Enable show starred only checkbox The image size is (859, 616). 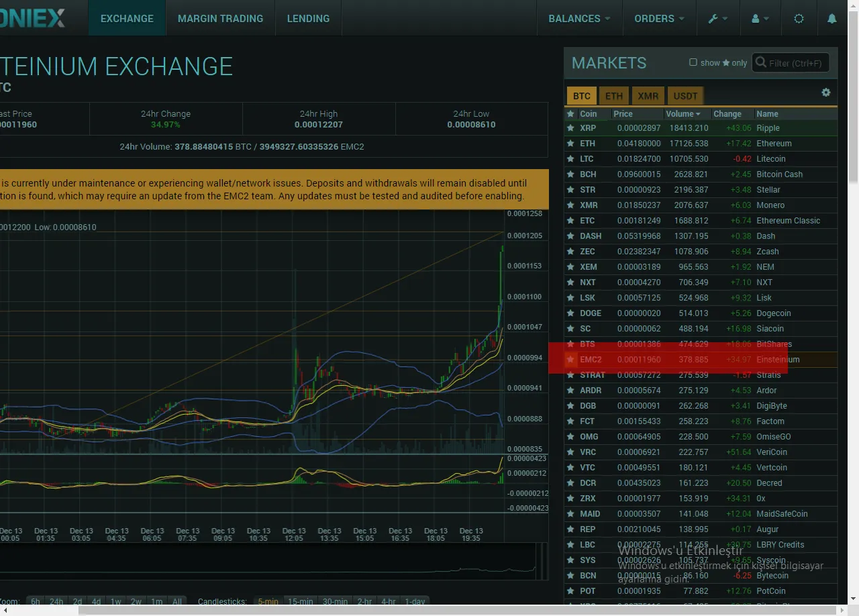693,62
